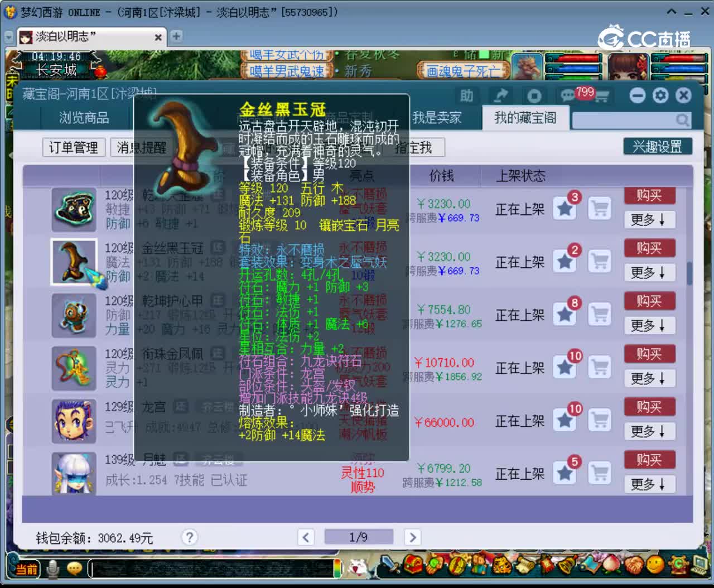Add the ¥7554.80 乾坤护心甲 to cart

pyautogui.click(x=600, y=315)
